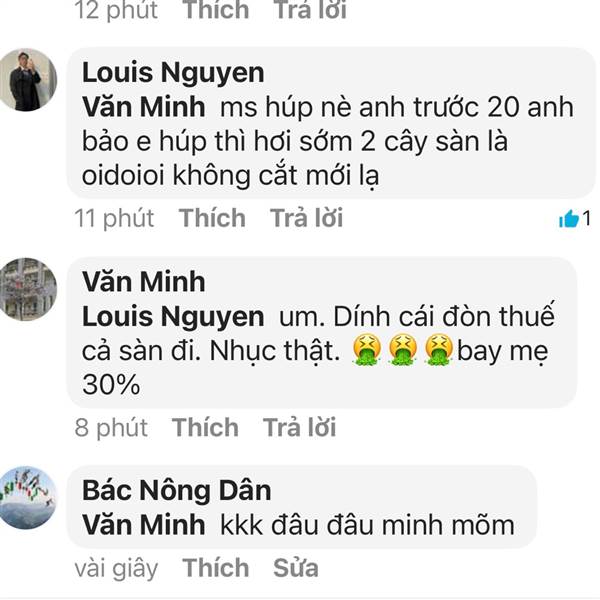
Task: Reply to Văn Minh's 8 phút comment
Action: 300,427
